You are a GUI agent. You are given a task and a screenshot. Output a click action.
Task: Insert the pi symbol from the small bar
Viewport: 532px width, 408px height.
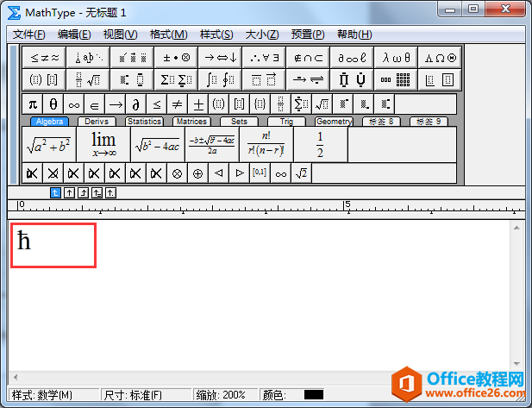33,104
